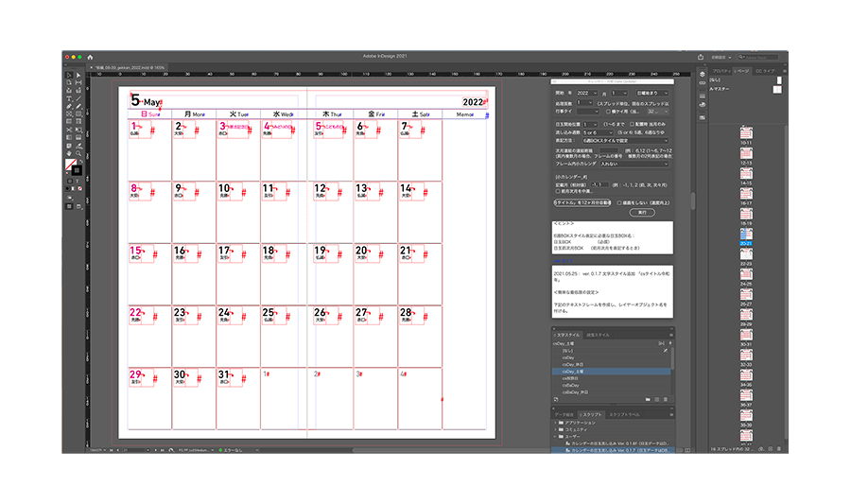851x504 pixels.
Task: Click the 初期設定 workspace switcher
Action: click(x=721, y=57)
